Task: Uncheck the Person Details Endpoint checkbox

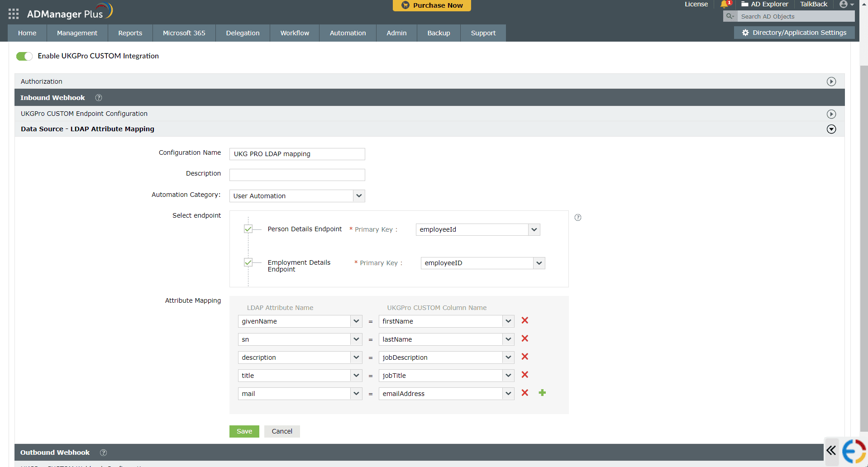Action: click(248, 229)
